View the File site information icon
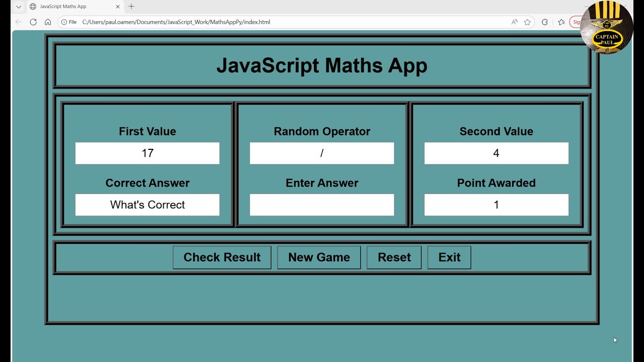This screenshot has height=362, width=644. (69, 22)
